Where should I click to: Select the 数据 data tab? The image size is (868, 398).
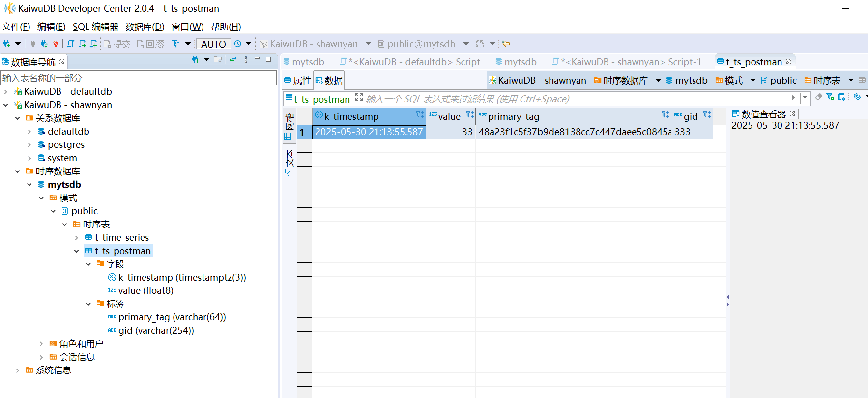point(329,80)
